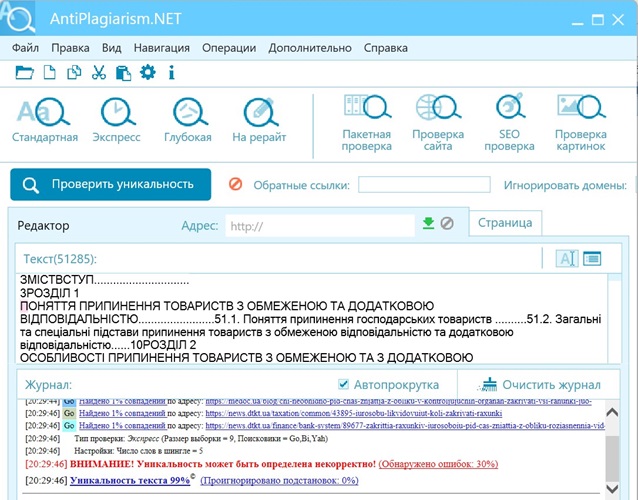Select the Стандартная check mode
The width and height of the screenshot is (638, 500).
45,120
